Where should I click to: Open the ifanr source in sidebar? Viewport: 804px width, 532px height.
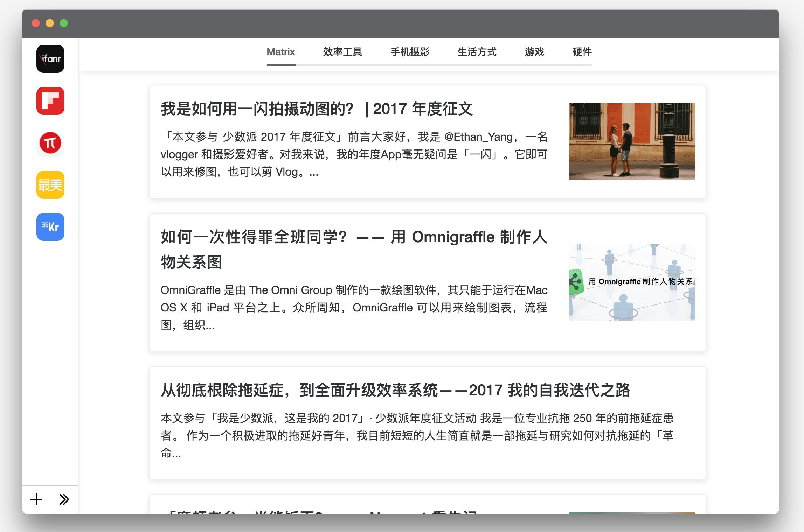click(x=50, y=59)
